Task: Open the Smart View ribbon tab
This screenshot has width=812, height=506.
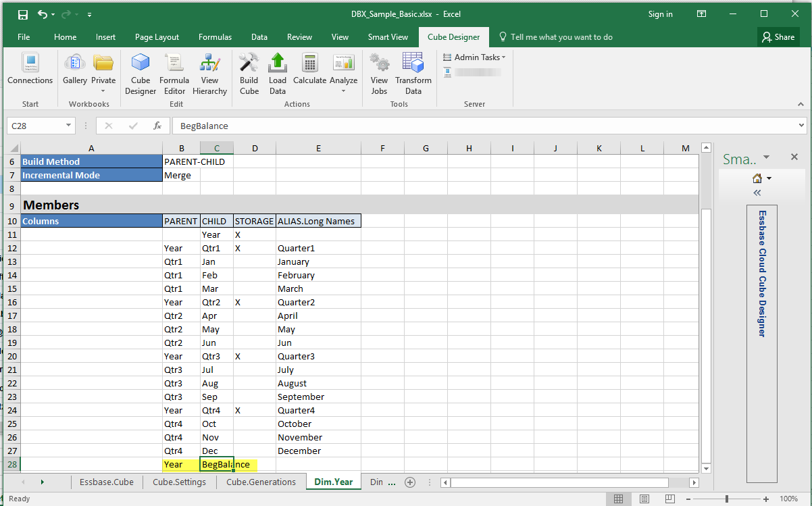Action: coord(388,37)
